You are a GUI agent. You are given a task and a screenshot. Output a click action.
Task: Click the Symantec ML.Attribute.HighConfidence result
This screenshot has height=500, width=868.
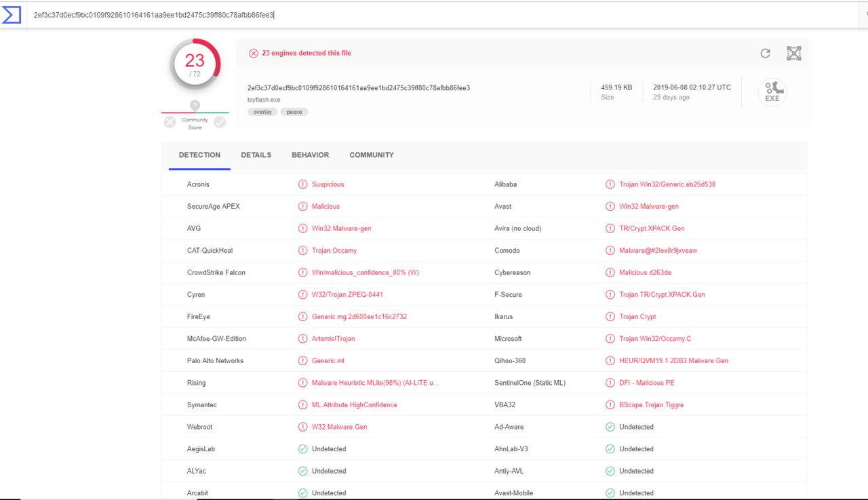tap(355, 404)
